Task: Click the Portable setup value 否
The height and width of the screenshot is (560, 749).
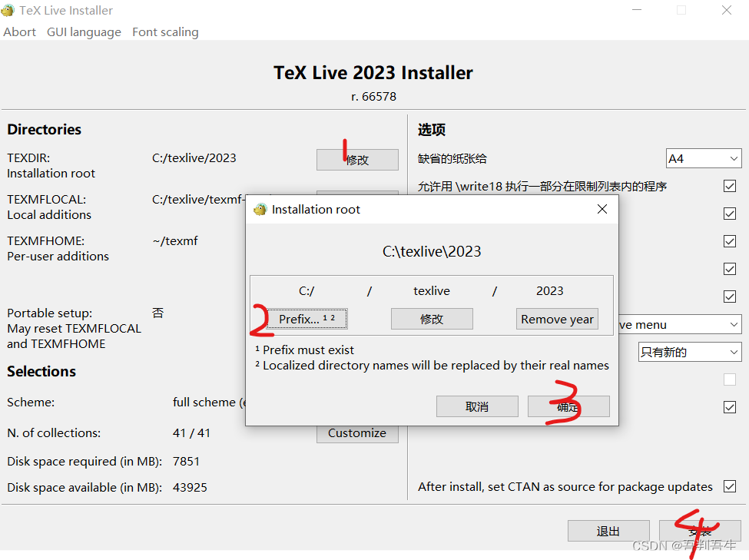Action: coord(157,313)
